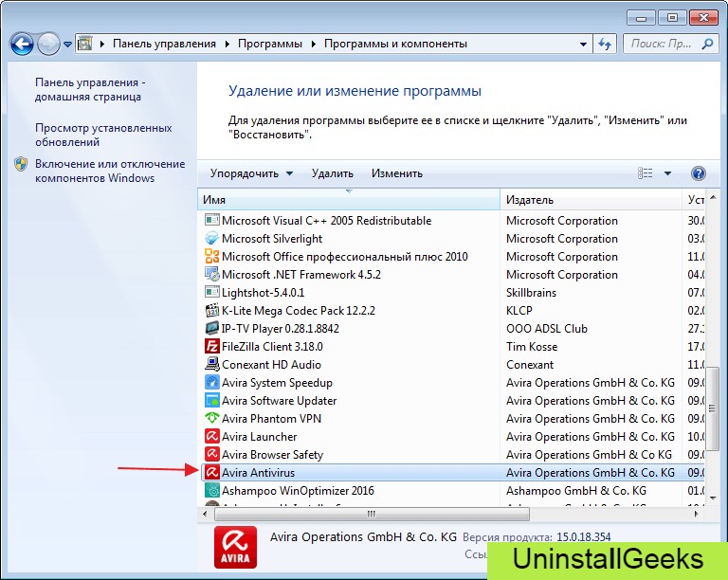The height and width of the screenshot is (580, 728).
Task: Click the Lightshot-5.4.0.1 icon
Action: click(211, 292)
